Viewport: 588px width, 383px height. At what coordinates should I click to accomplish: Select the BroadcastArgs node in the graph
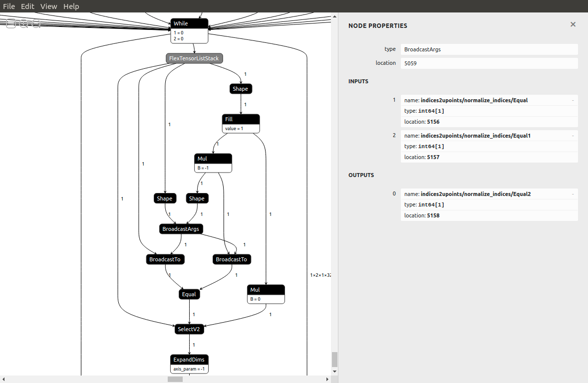click(181, 229)
